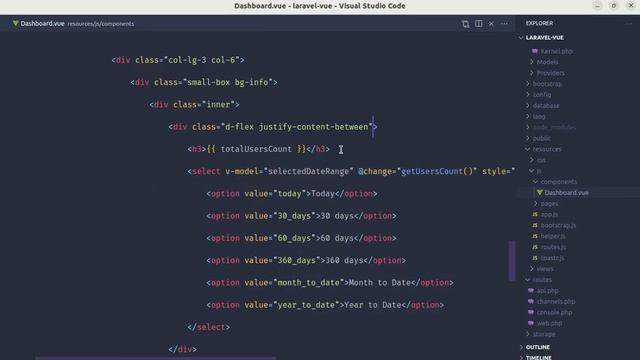640x360 pixels.
Task: Expand the TIMELINE section
Action: 521,358
